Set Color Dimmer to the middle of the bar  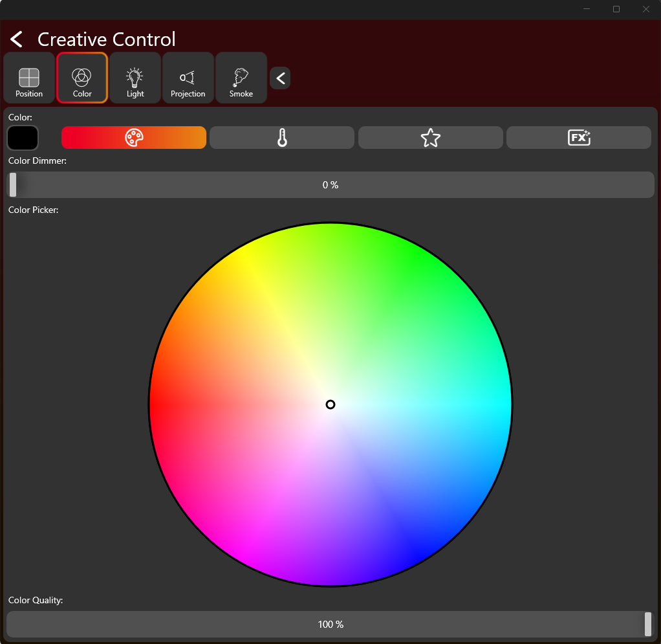coord(330,185)
